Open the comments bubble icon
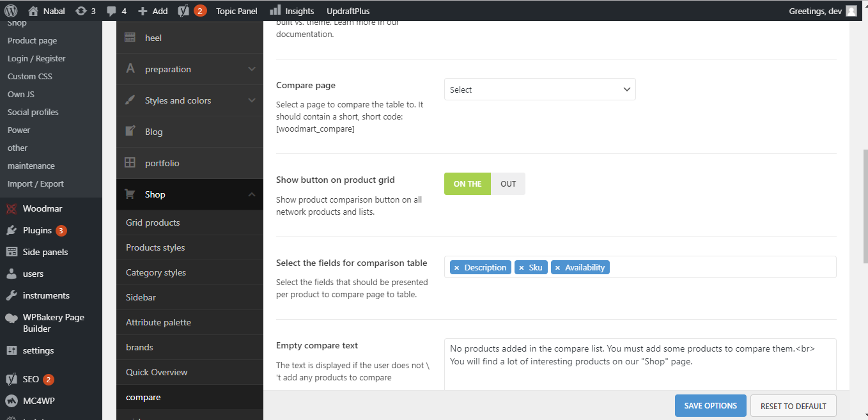 [112, 11]
